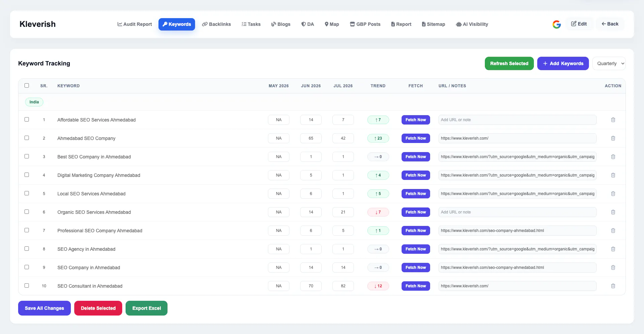Switch to the Keywords tab
Viewport: 644px width, 334px height.
click(177, 24)
